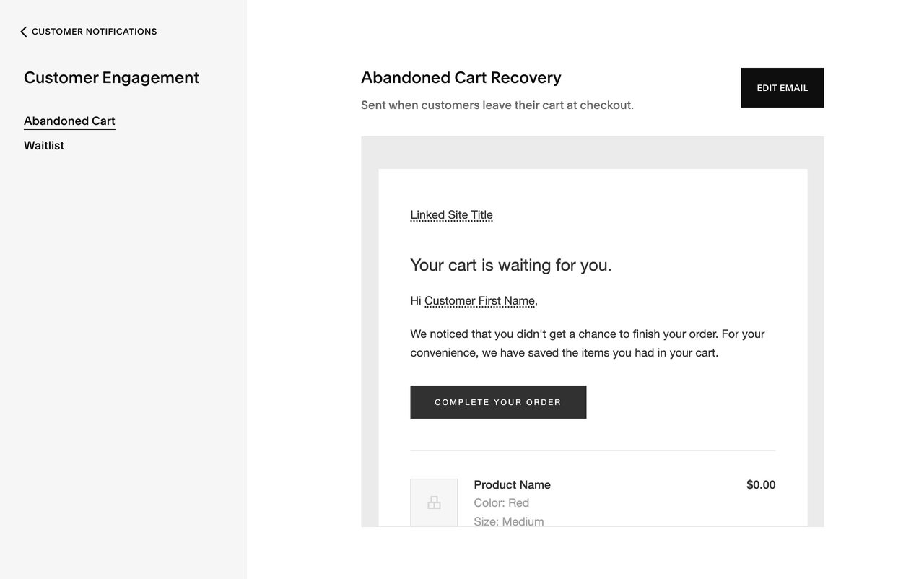The width and height of the screenshot is (924, 579).
Task: Click the Sent when customers description text
Action: 497,103
